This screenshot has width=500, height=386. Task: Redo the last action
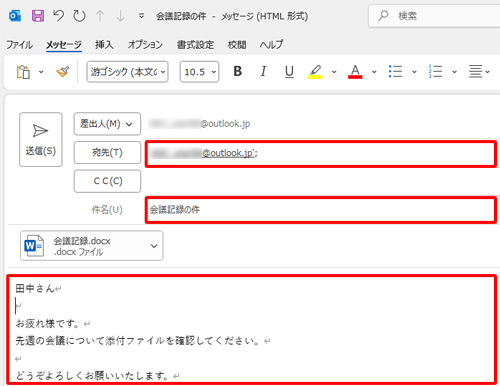(79, 16)
